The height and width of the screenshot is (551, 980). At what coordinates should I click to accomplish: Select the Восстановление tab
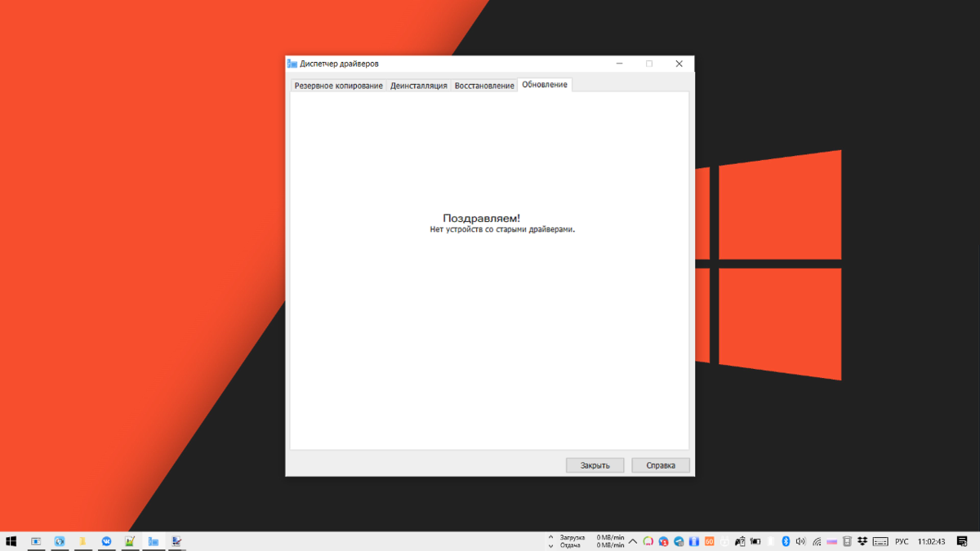484,86
